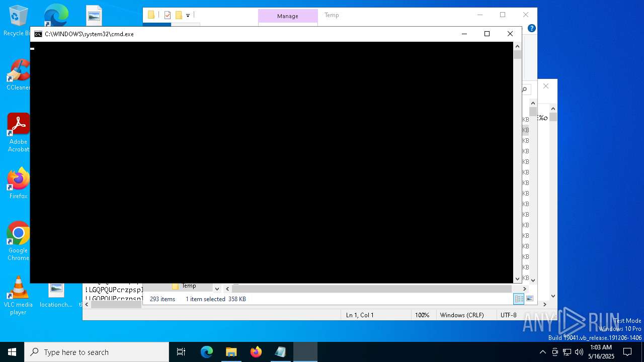This screenshot has height=362, width=644.
Task: Minimize the cmd.exe window
Action: click(x=464, y=34)
